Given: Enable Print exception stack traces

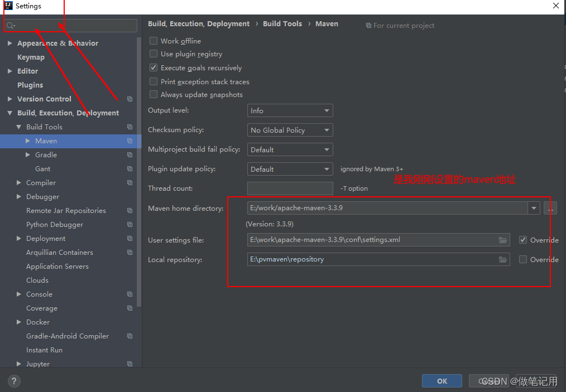Looking at the screenshot, I should [154, 81].
